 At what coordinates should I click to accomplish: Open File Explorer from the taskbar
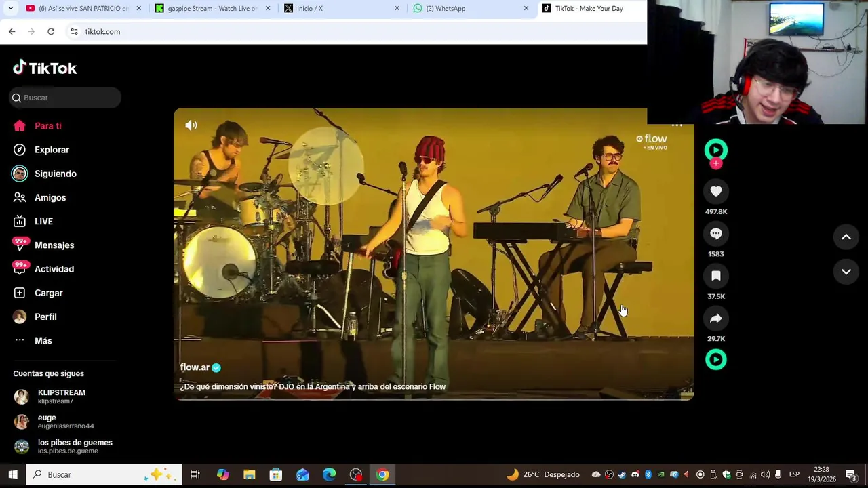249,474
